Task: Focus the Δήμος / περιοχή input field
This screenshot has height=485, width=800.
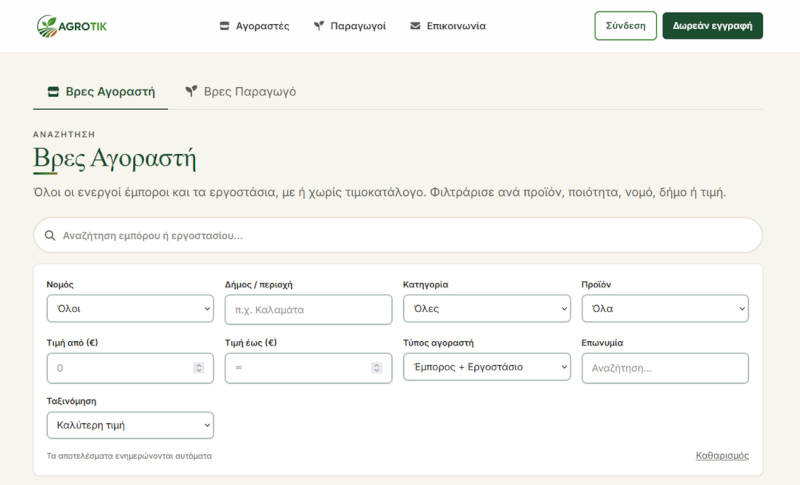Action: 308,310
